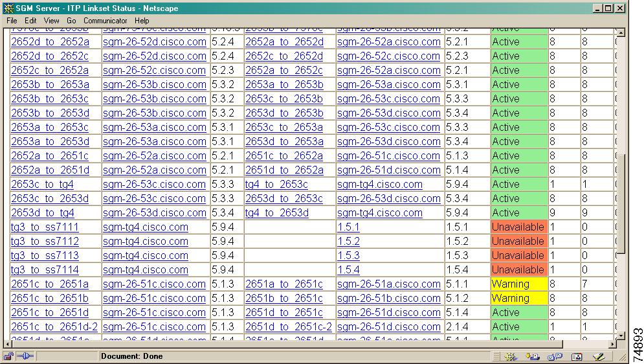Open the 2651c to 2651a link

(x=50, y=284)
